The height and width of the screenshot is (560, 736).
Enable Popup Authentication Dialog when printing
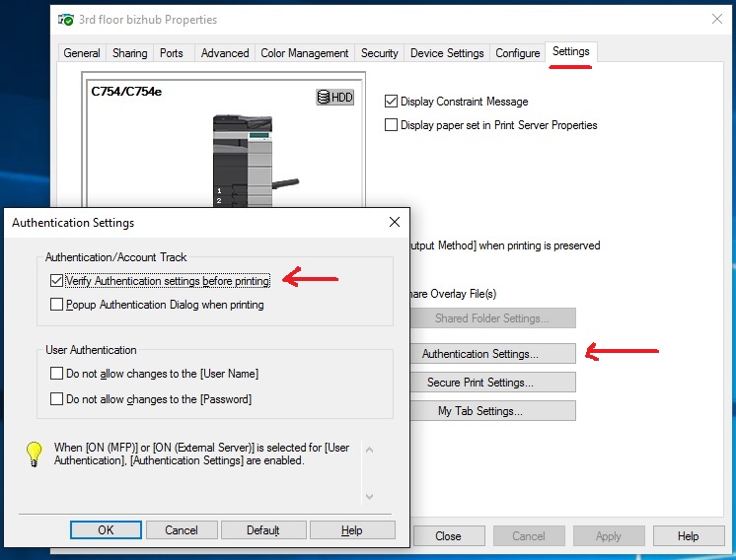pos(57,305)
